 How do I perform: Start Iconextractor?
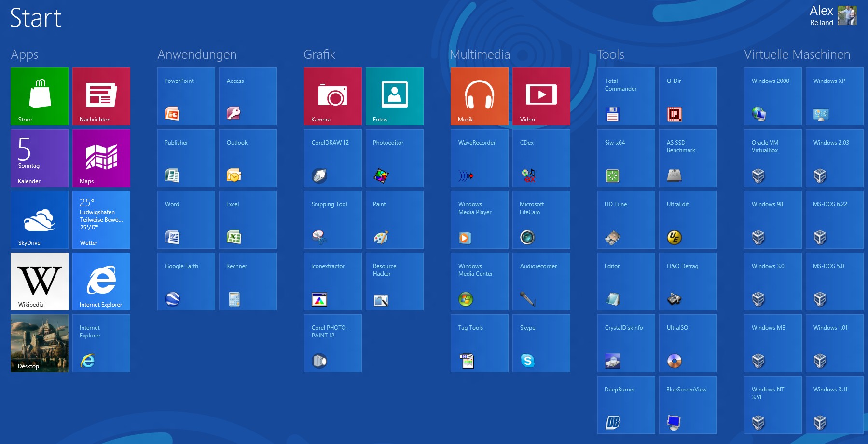pyautogui.click(x=333, y=282)
